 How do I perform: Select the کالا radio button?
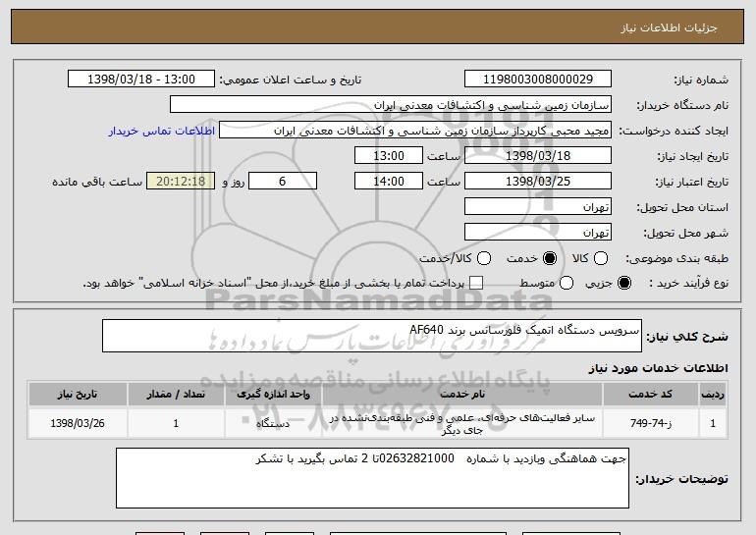pos(601,258)
